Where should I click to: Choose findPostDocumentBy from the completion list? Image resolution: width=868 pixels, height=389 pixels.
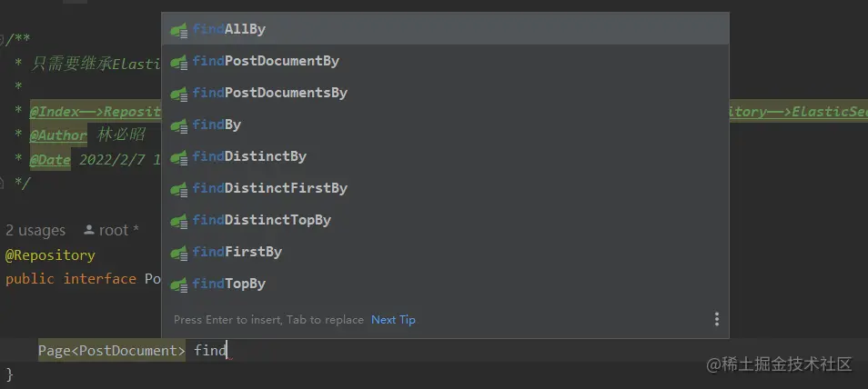[x=445, y=61]
